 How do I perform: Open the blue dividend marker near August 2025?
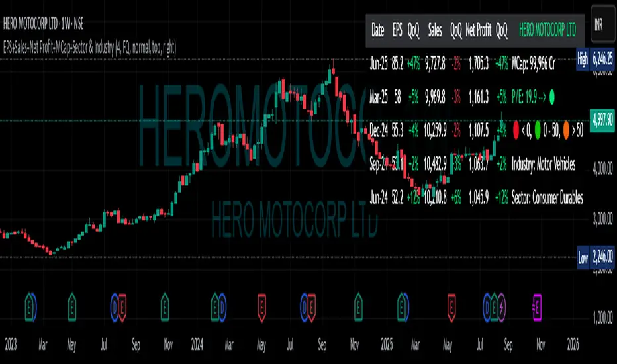(x=487, y=307)
